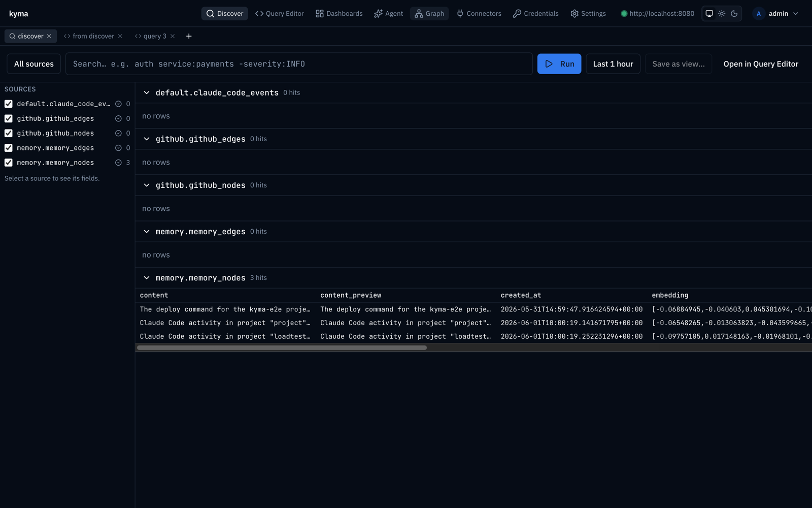The width and height of the screenshot is (812, 508).
Task: Open the All sources selector
Action: 34,64
